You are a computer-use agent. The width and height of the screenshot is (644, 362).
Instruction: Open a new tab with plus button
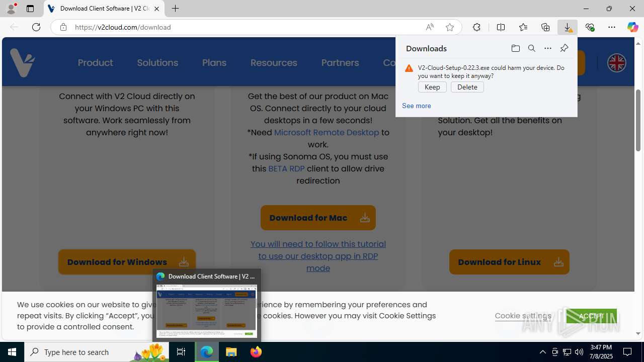(x=175, y=9)
